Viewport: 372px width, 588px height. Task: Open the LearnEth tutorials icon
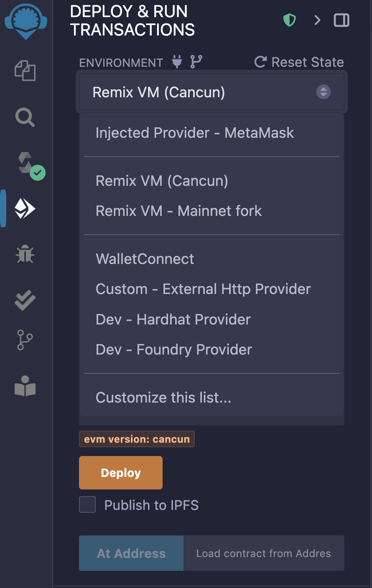pyautogui.click(x=25, y=386)
